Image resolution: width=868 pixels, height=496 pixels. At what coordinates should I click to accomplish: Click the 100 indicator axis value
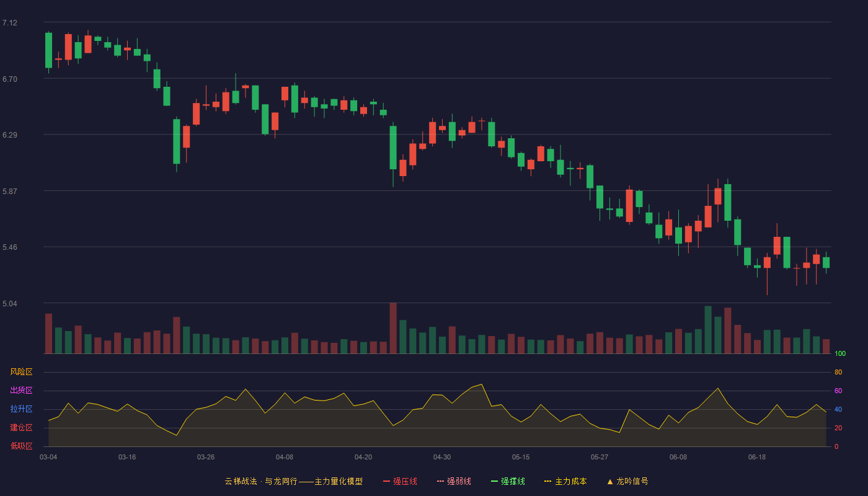[840, 354]
